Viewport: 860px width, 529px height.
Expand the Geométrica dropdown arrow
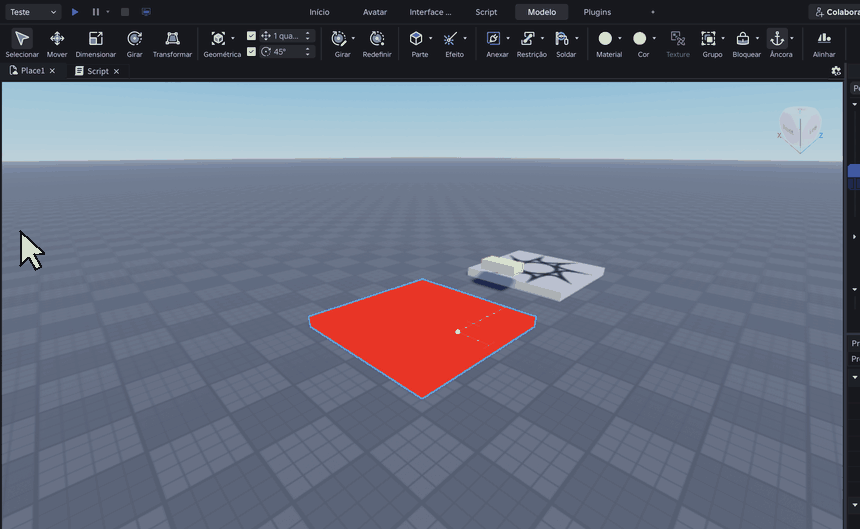(x=233, y=38)
